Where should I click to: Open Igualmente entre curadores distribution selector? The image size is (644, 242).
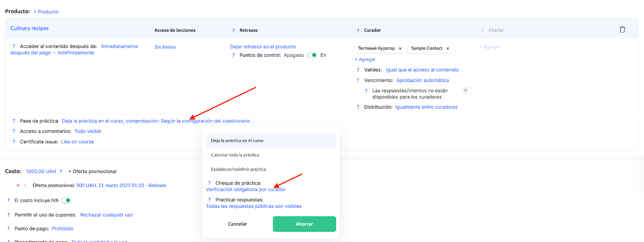point(426,107)
